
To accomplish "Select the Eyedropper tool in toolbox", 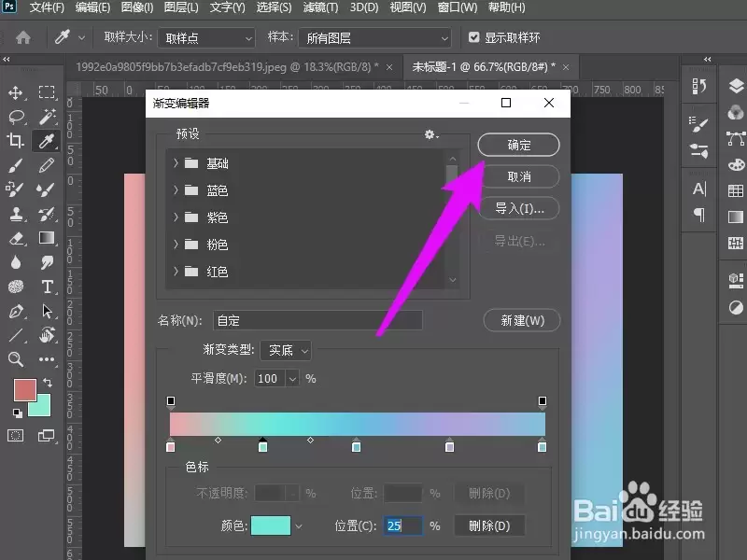I will pos(47,141).
